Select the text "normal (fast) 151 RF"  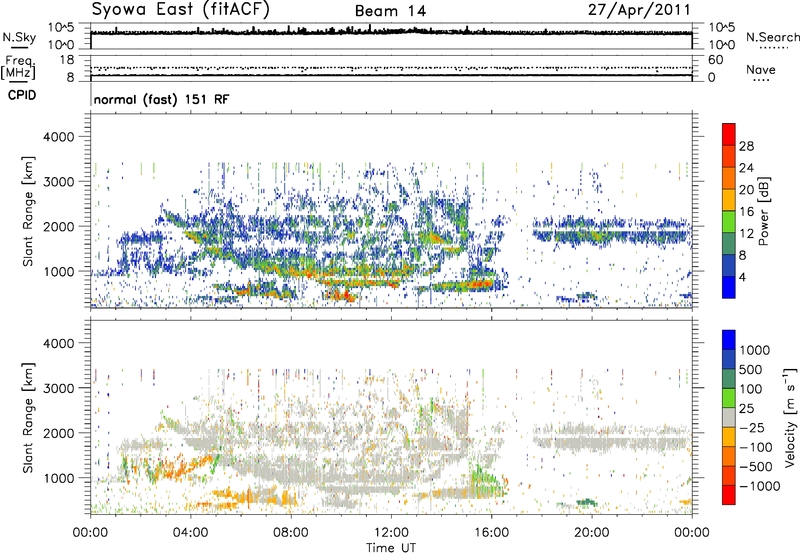pos(162,99)
